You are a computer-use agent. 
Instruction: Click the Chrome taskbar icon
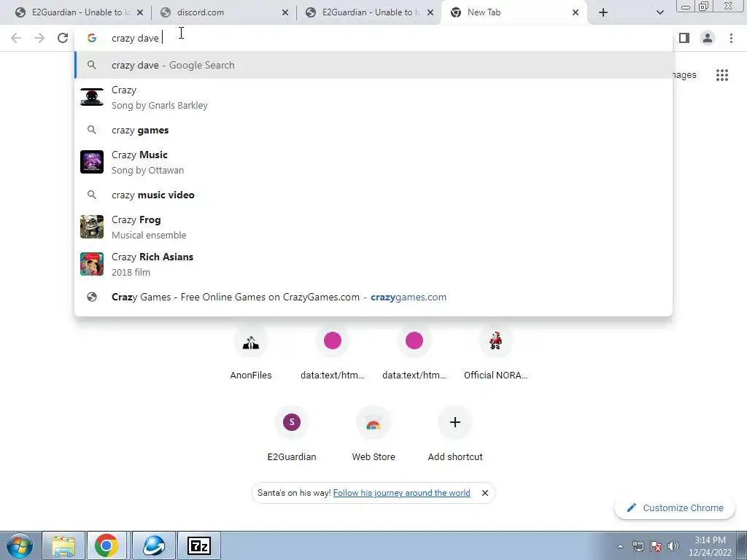tap(107, 545)
